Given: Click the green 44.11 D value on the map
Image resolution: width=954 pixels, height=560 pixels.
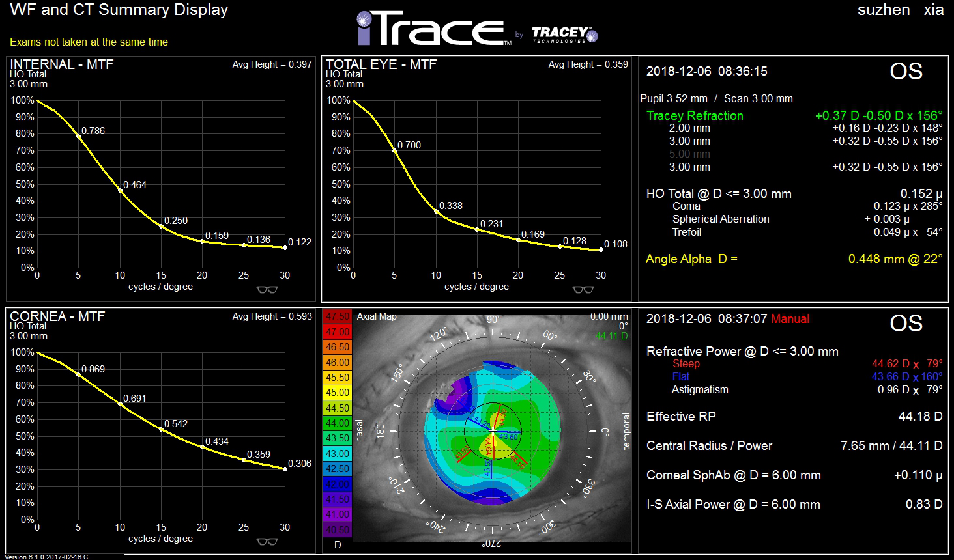Looking at the screenshot, I should pyautogui.click(x=612, y=336).
